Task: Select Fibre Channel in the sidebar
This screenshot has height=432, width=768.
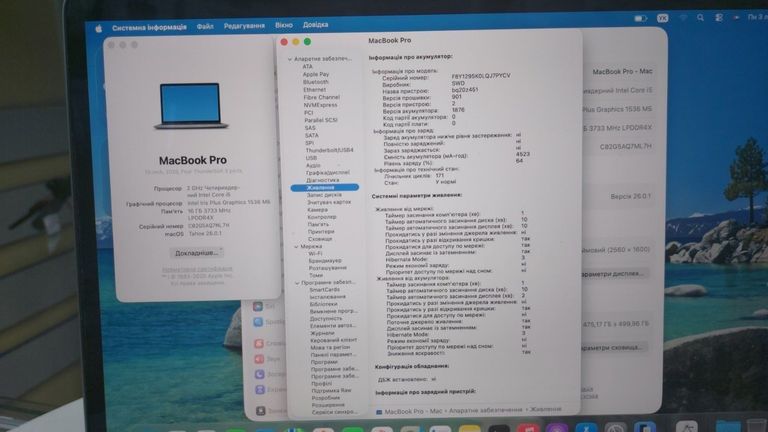Action: pos(321,97)
